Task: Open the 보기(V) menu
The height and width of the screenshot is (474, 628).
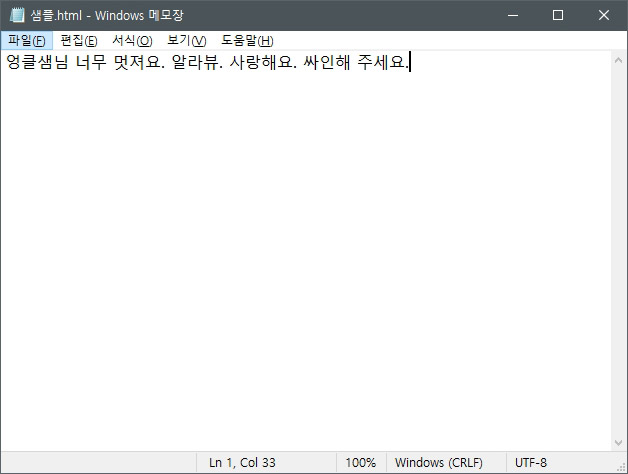Action: click(x=187, y=40)
